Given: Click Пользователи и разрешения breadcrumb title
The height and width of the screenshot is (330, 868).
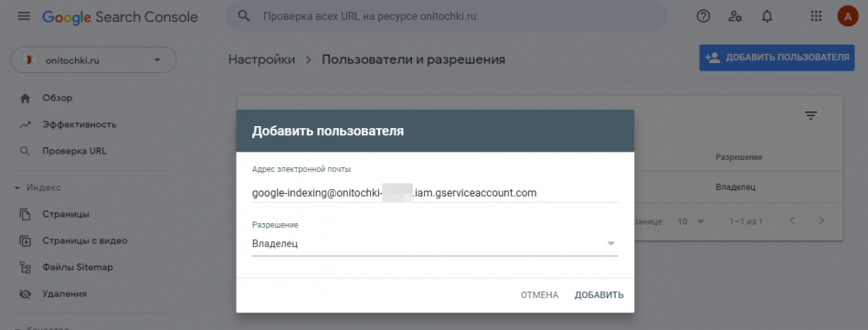Looking at the screenshot, I should (414, 59).
